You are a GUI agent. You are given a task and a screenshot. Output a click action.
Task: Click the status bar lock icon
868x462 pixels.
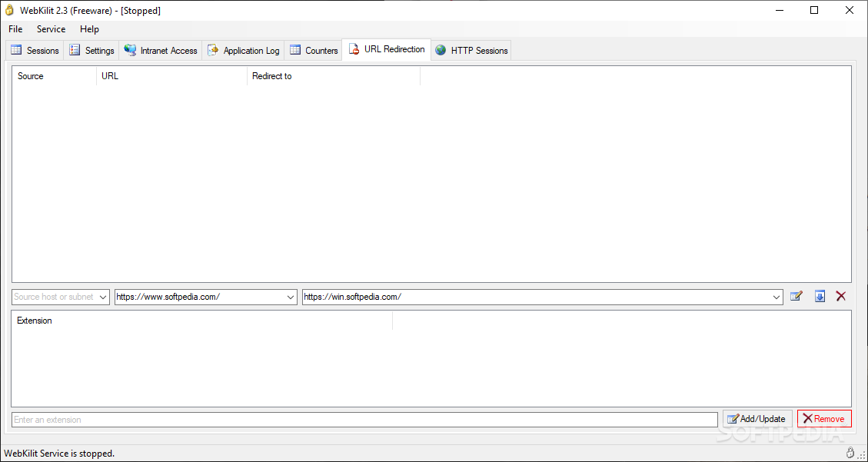coord(850,453)
